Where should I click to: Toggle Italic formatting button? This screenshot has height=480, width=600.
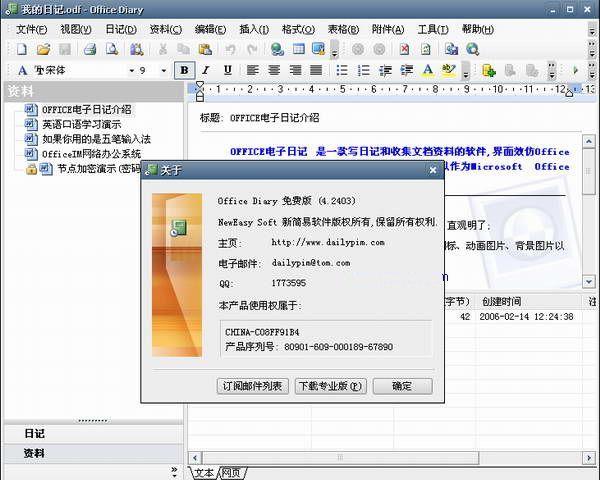(207, 70)
